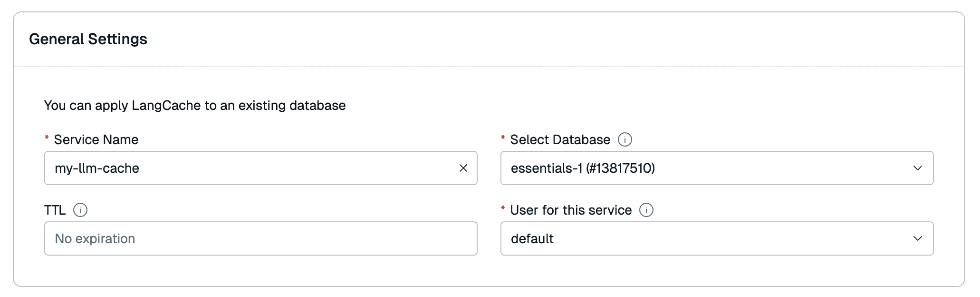Click the TTL label text

point(55,210)
